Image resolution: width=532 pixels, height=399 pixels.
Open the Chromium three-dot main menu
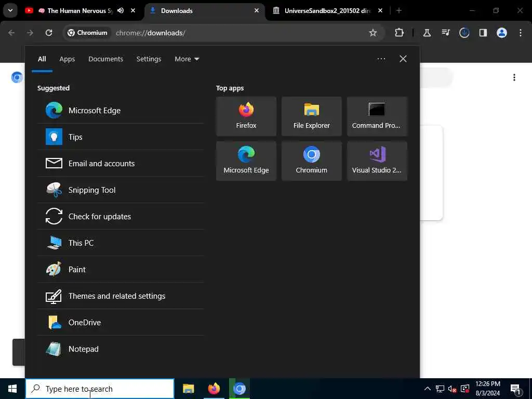[520, 33]
